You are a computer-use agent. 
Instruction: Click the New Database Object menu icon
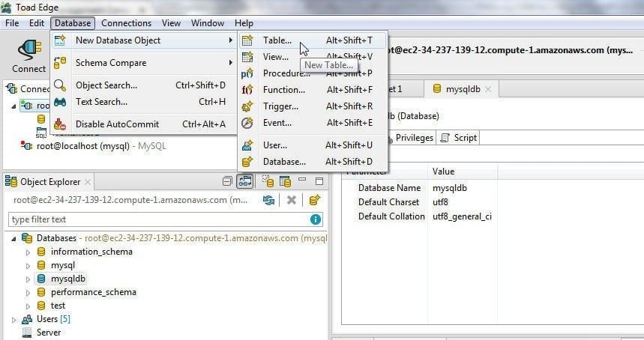(60, 40)
